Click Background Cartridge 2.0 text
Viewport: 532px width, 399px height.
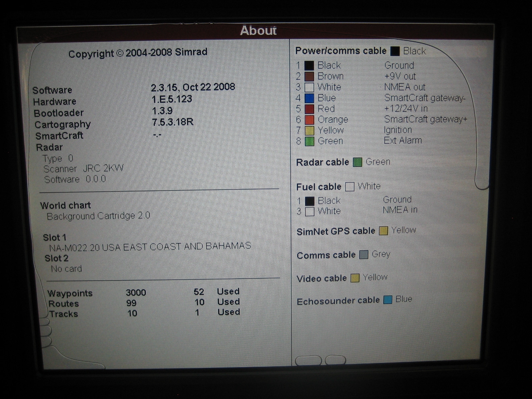pyautogui.click(x=98, y=216)
